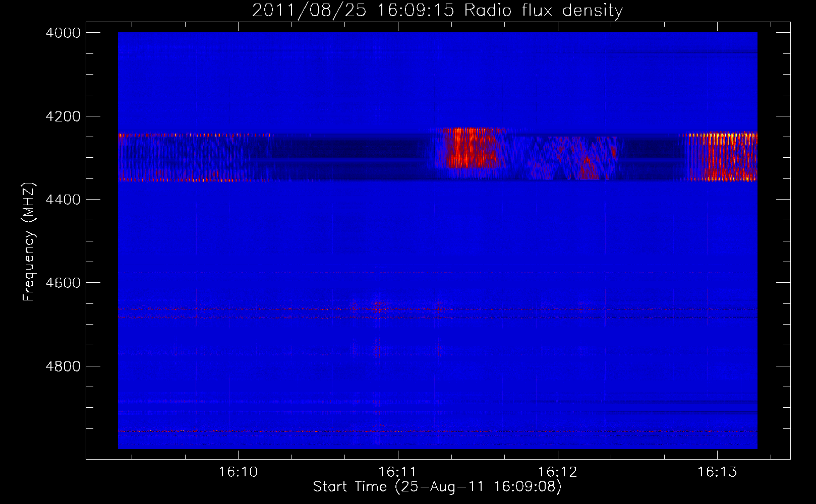This screenshot has width=816, height=504.
Task: Click the 4400 frequency tick label
Action: point(63,200)
